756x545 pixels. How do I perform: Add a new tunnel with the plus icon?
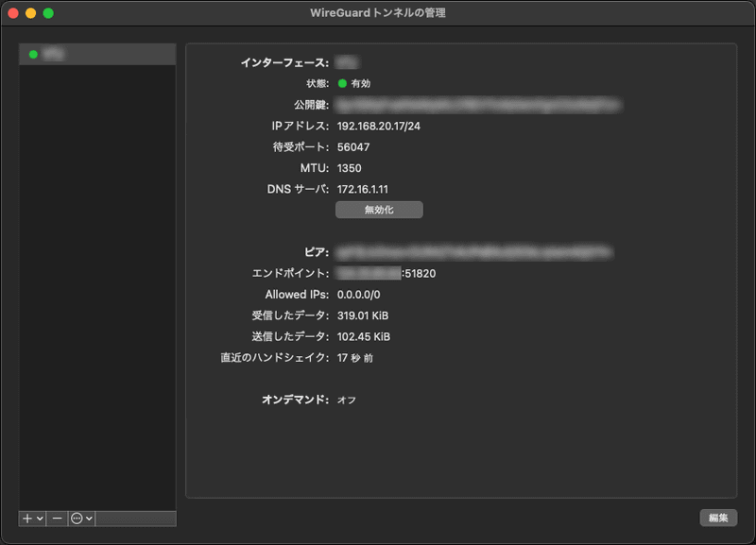click(x=26, y=519)
